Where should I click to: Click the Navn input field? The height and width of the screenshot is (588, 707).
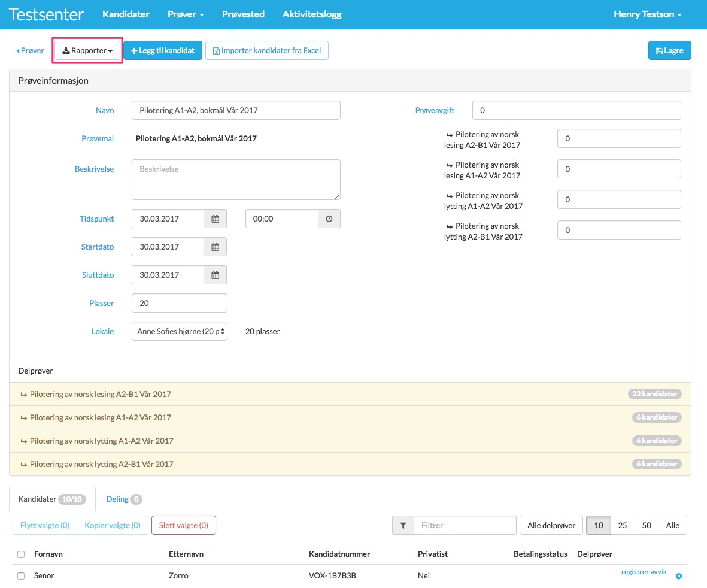coord(236,111)
